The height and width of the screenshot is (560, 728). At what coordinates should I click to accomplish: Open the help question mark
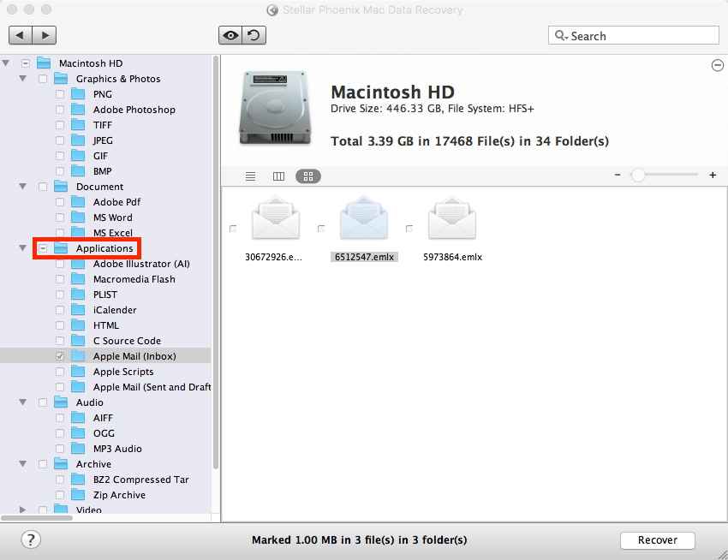click(31, 539)
